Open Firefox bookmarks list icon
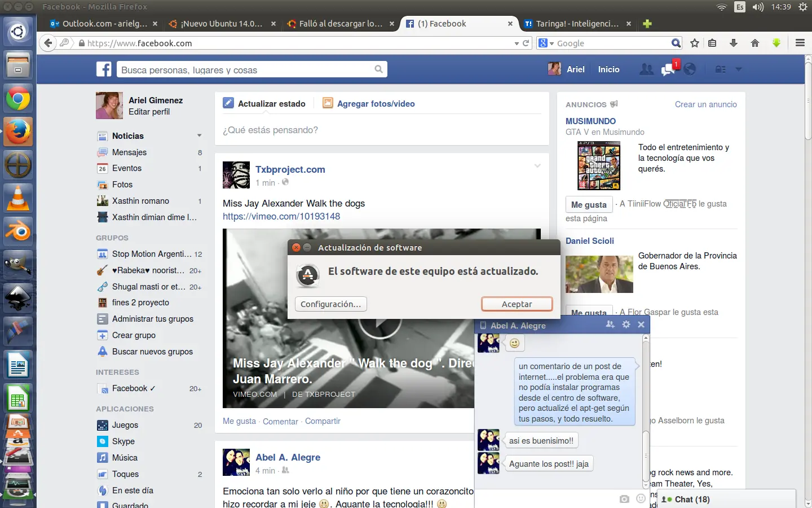The width and height of the screenshot is (812, 508). click(x=712, y=43)
